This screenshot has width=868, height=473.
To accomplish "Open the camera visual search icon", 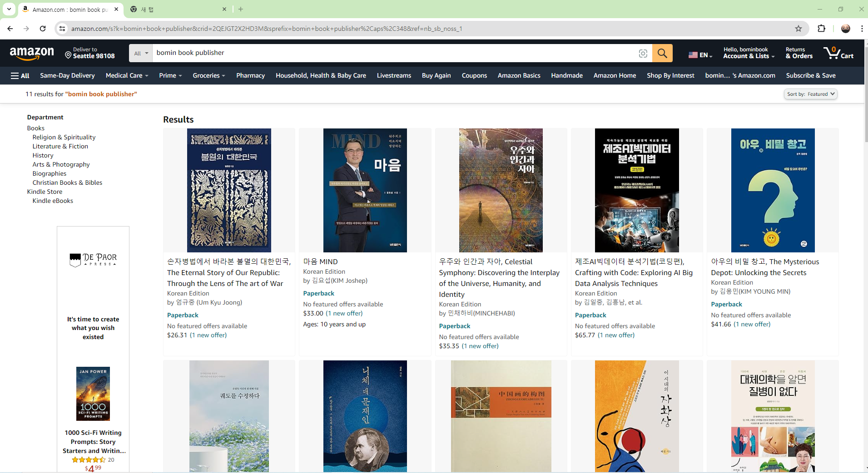I will [x=643, y=54].
